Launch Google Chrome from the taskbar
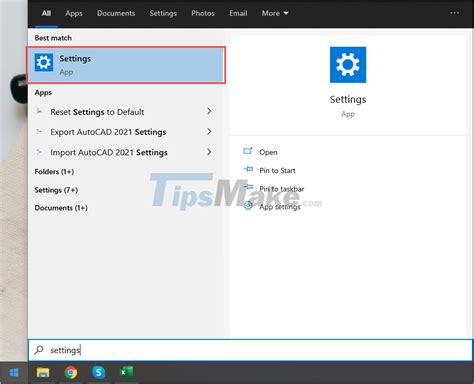 [x=71, y=372]
